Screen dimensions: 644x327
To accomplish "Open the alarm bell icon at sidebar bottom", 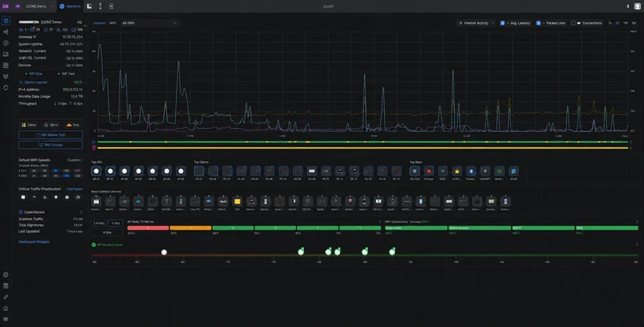I will coord(5,308).
